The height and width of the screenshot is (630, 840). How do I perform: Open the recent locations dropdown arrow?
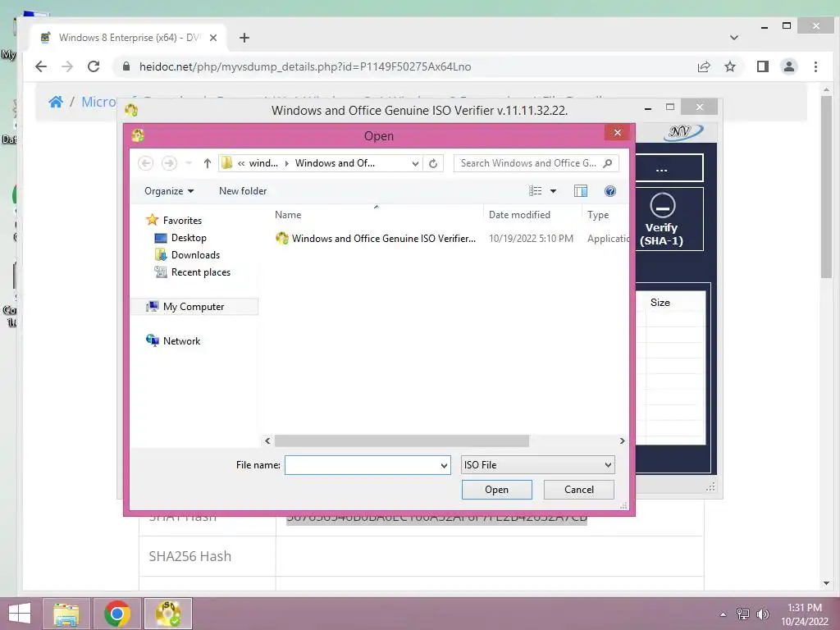[x=189, y=163]
